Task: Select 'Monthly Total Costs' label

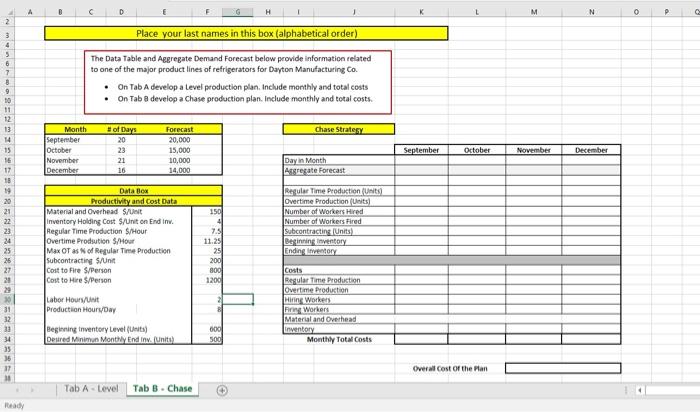Action: 339,339
